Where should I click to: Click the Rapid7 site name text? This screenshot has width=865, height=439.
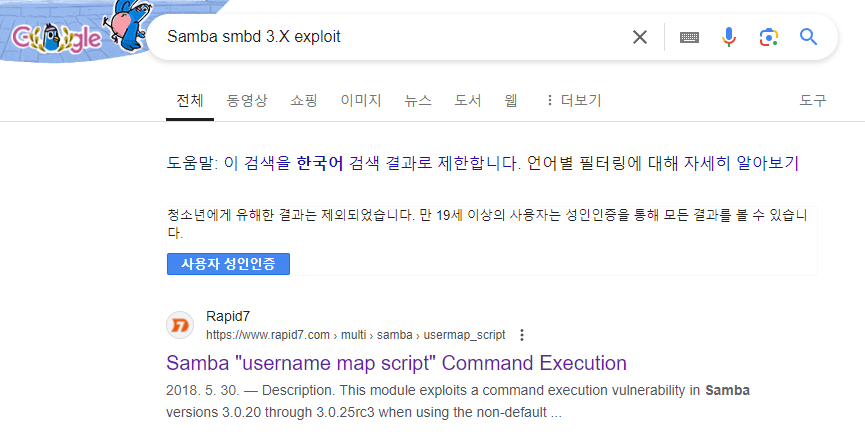(228, 316)
